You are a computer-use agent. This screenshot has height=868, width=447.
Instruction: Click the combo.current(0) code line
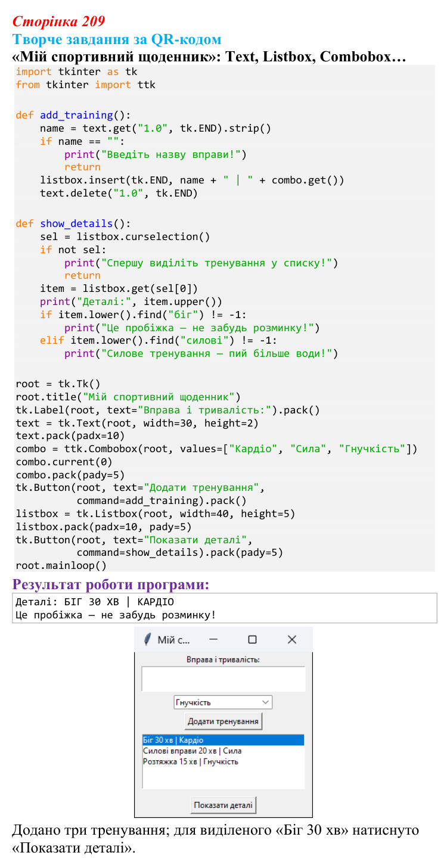coord(64,462)
